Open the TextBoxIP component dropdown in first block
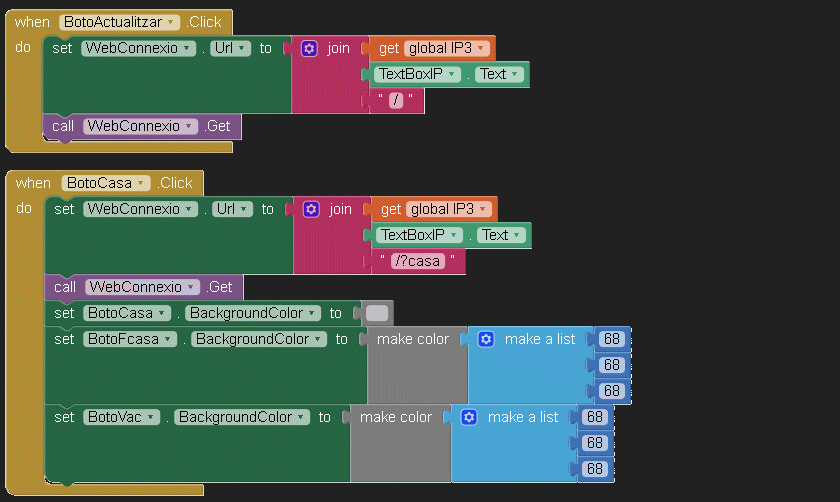 pyautogui.click(x=453, y=74)
